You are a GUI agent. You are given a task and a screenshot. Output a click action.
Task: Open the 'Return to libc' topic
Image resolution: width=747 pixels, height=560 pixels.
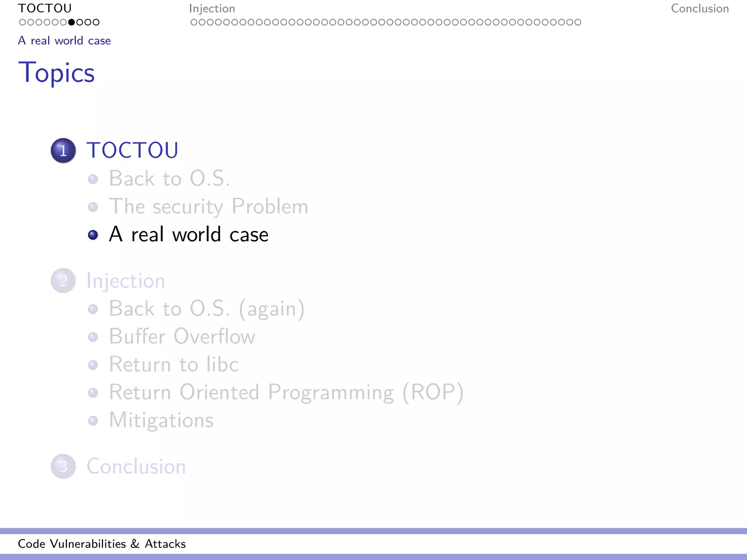(174, 364)
